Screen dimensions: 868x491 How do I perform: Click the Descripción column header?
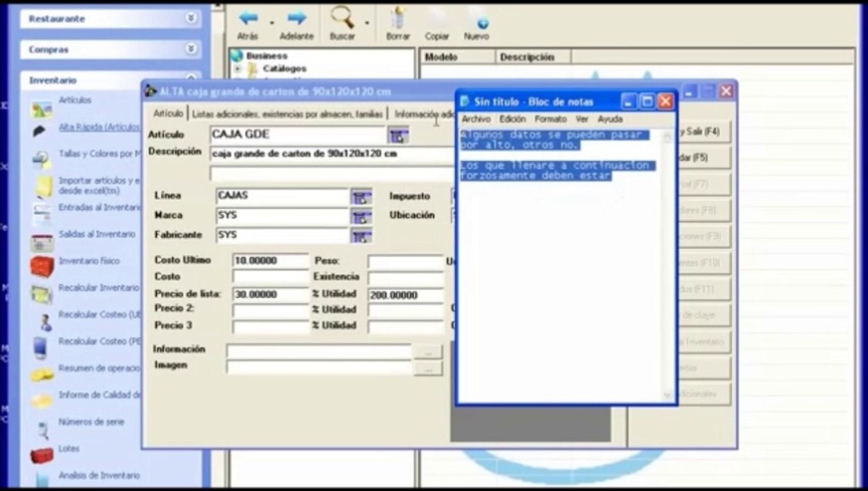[x=533, y=57]
